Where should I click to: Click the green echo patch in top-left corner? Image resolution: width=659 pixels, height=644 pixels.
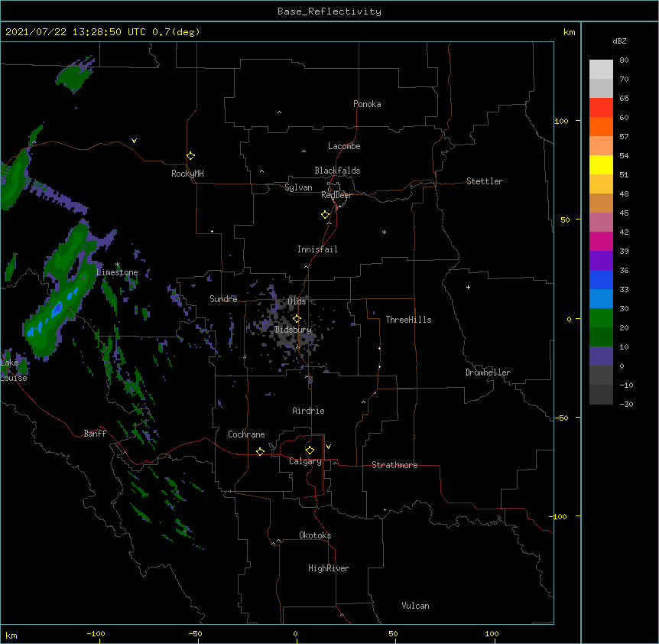point(74,76)
